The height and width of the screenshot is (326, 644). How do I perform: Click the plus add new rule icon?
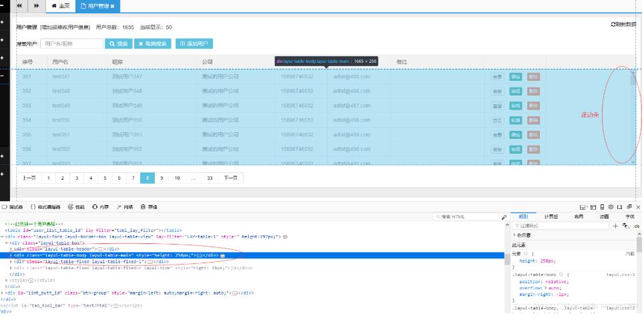point(615,226)
